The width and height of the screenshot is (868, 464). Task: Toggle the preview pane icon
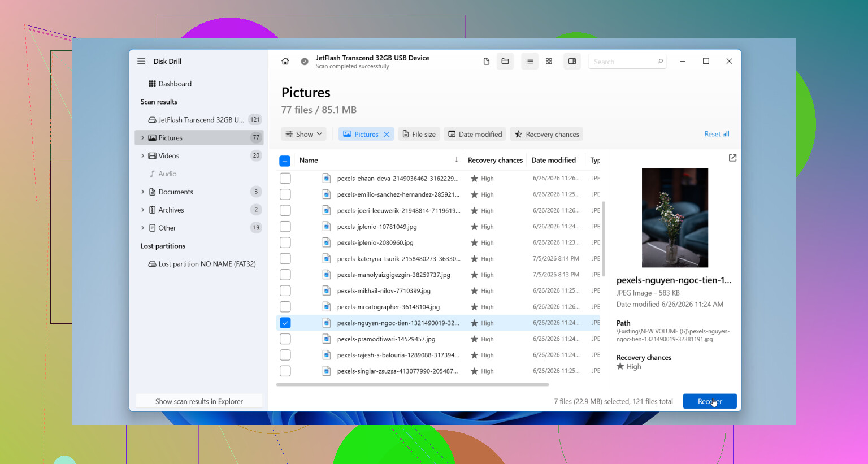point(572,61)
